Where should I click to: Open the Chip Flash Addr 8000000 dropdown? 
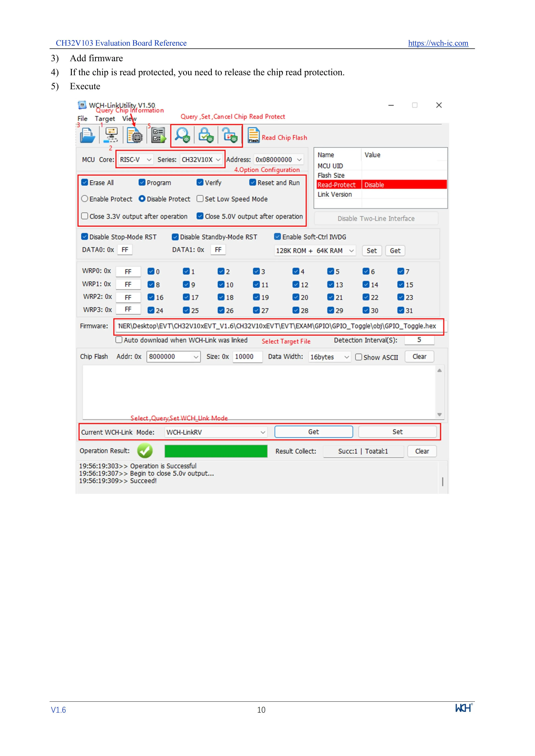click(174, 357)
